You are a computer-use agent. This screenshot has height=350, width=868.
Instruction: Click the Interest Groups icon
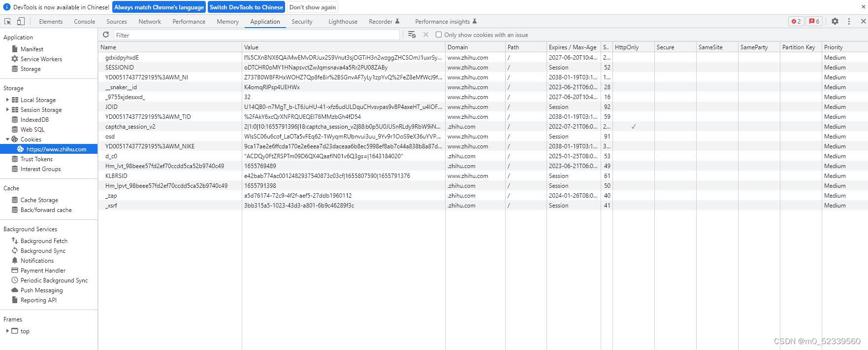[x=15, y=169]
